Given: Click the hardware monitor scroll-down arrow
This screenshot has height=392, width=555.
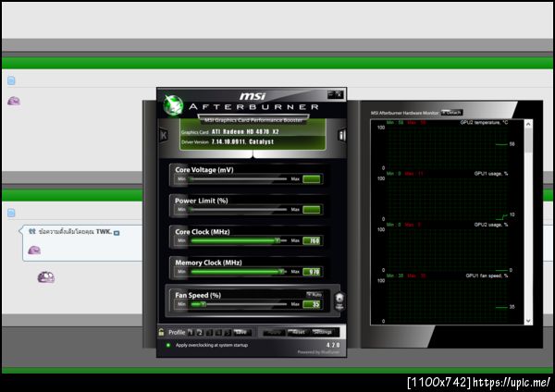Looking at the screenshot, I should (528, 321).
